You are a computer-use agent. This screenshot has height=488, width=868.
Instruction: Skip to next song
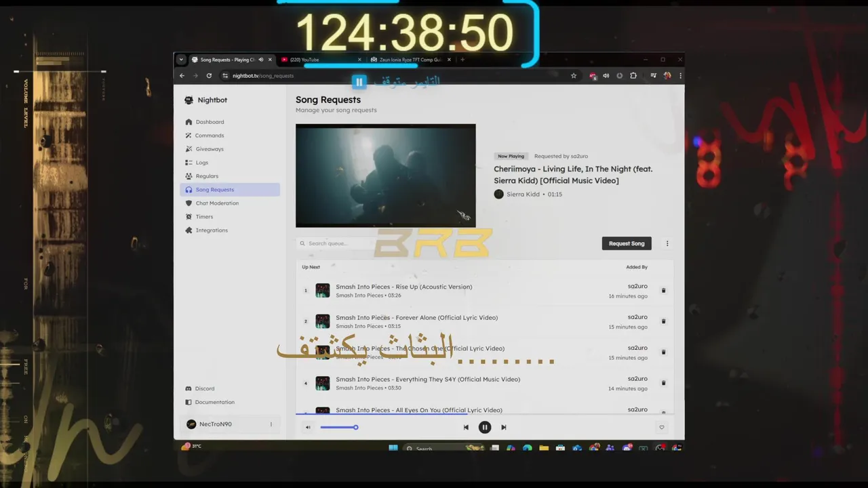[504, 428]
